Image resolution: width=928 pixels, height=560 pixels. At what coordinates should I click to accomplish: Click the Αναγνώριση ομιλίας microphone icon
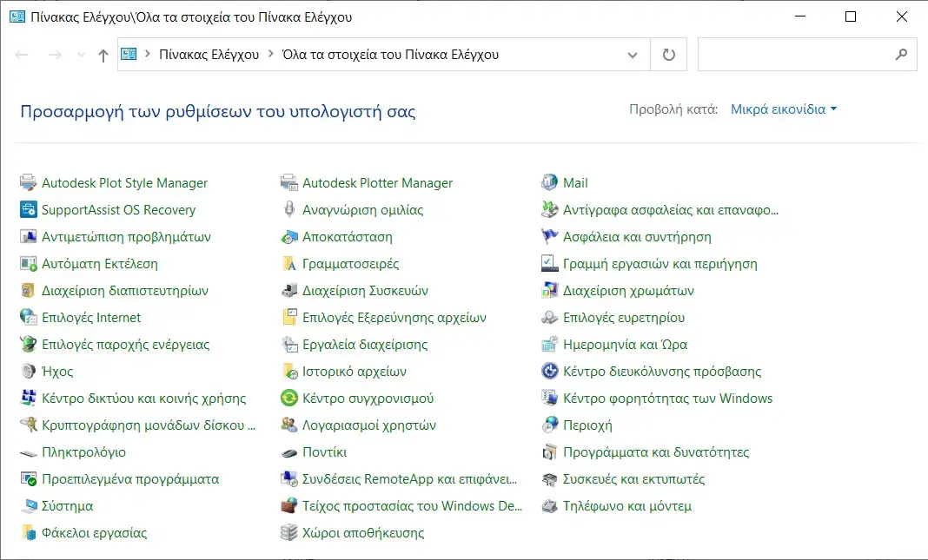click(288, 209)
